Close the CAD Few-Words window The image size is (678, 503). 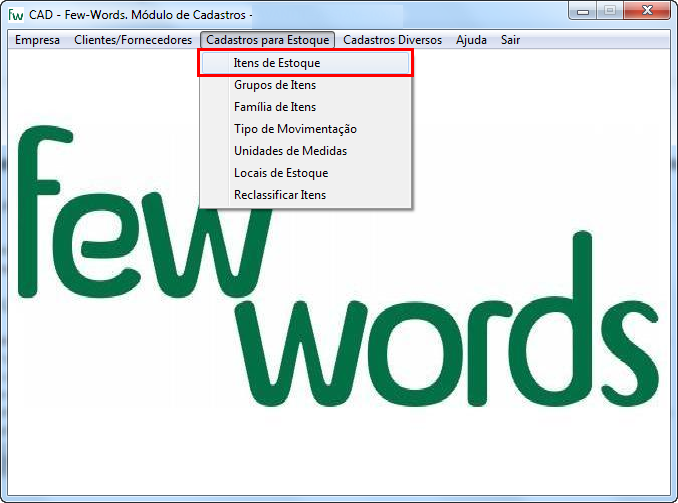click(x=647, y=10)
